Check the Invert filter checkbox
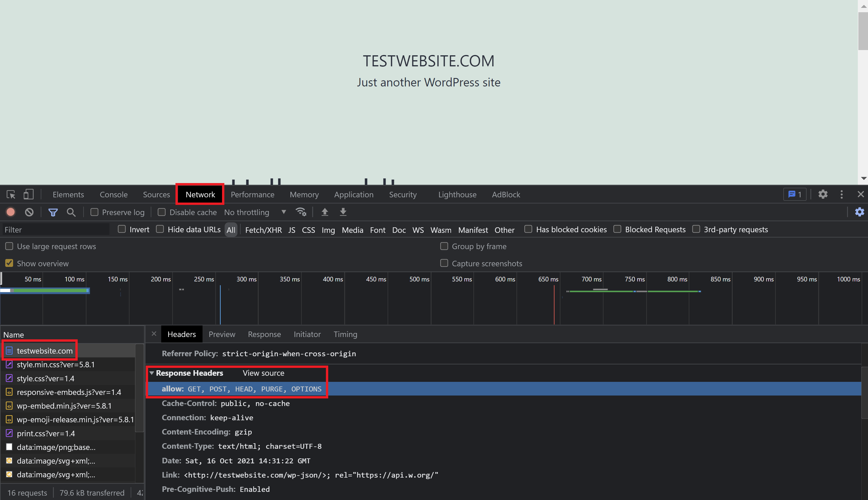Image resolution: width=868 pixels, height=500 pixels. [x=122, y=229]
